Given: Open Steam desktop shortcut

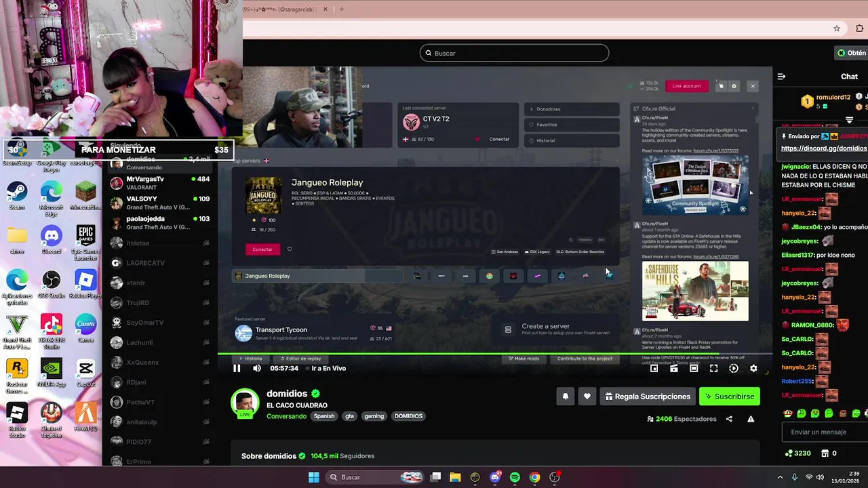Looking at the screenshot, I should click(x=17, y=195).
